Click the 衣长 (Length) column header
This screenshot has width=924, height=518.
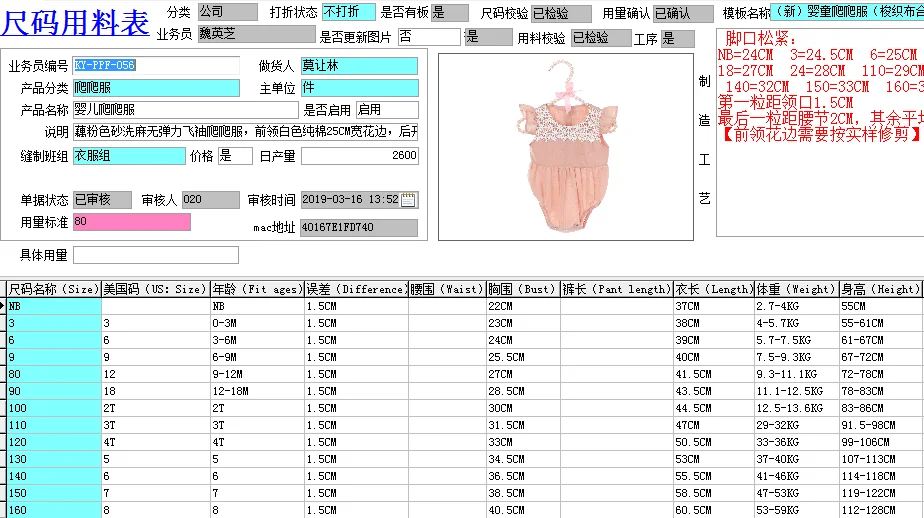coord(714,289)
